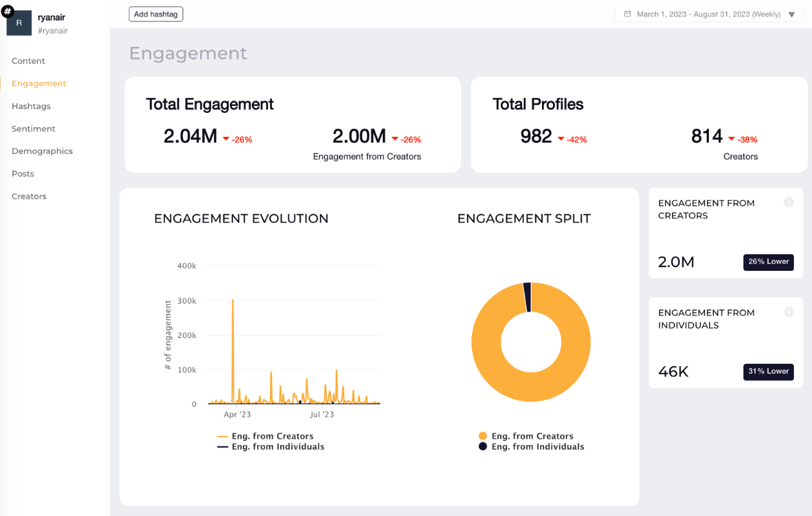
Task: Click the calendar icon in the date range selector
Action: pyautogui.click(x=628, y=14)
